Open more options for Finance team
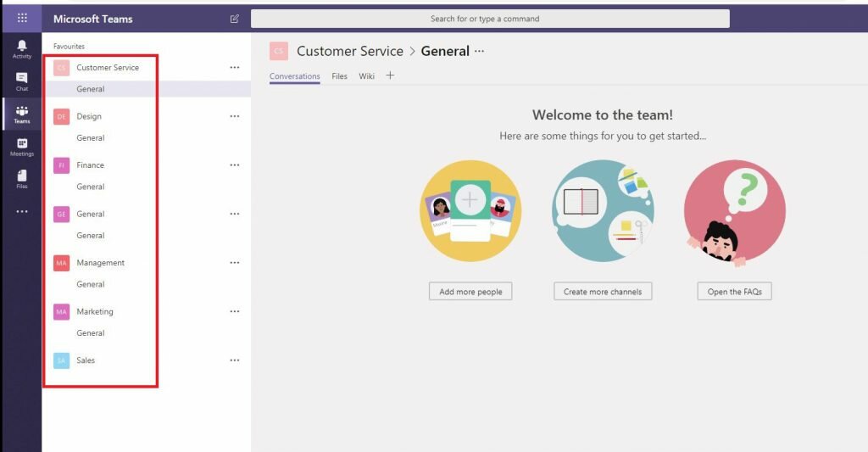 point(235,165)
